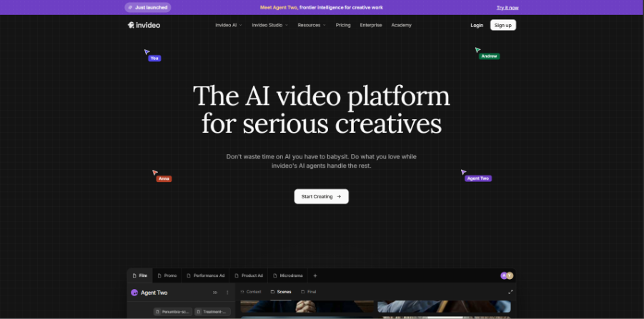Click the Login link
The width and height of the screenshot is (644, 319).
click(477, 26)
